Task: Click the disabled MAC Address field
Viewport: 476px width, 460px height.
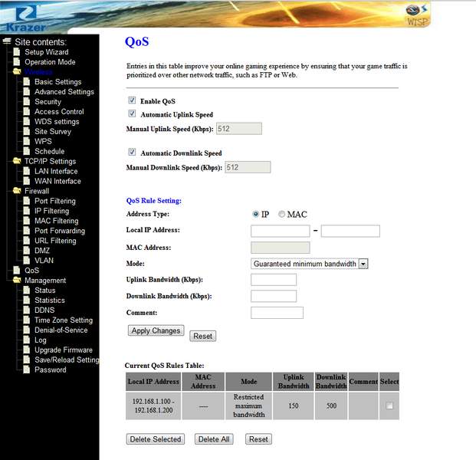Action: click(281, 247)
